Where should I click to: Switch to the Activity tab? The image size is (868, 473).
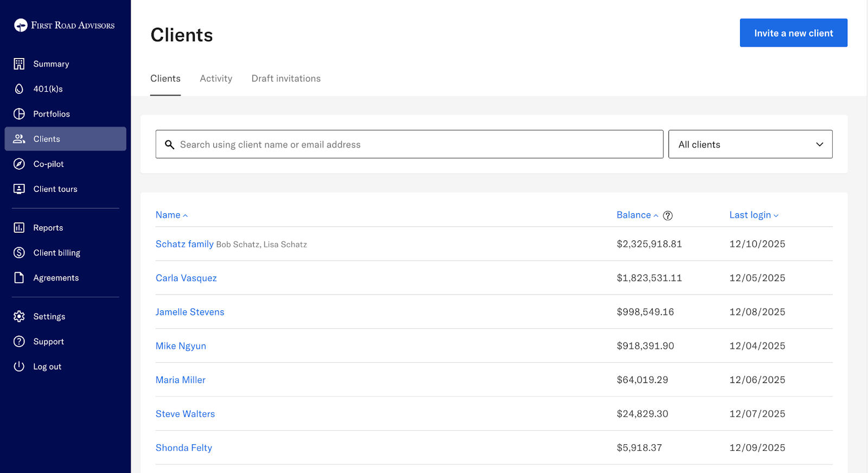(x=216, y=79)
